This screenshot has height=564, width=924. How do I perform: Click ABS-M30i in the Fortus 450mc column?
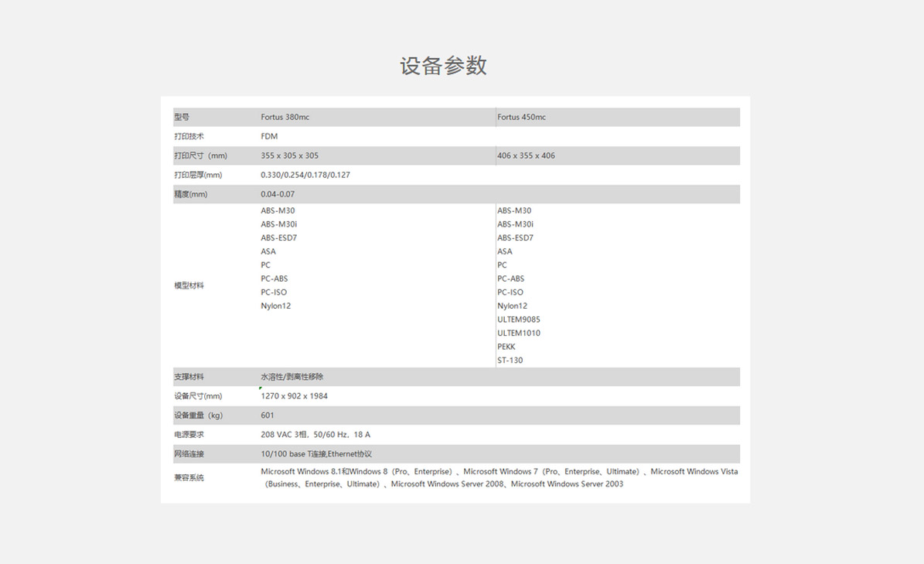[x=515, y=224]
